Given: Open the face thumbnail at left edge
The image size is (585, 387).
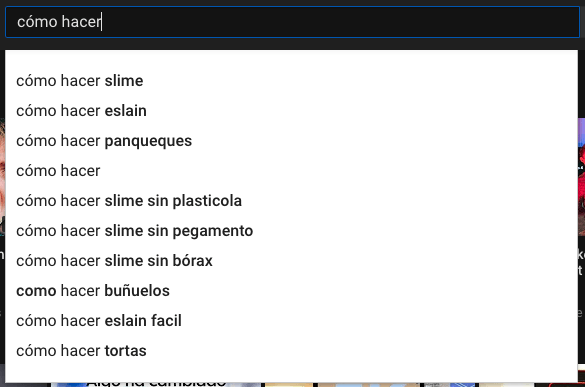Looking at the screenshot, I should pos(2,177).
